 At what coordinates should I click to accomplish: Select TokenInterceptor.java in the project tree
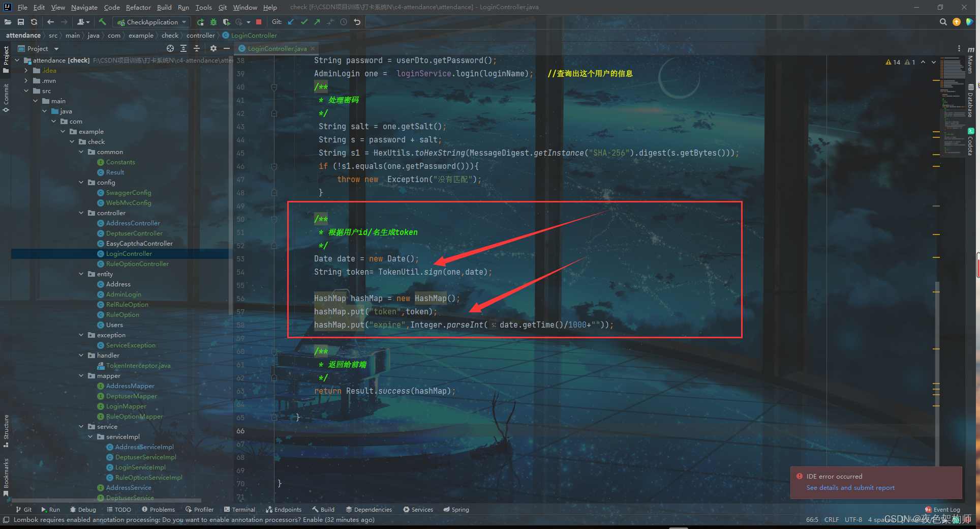pyautogui.click(x=138, y=366)
